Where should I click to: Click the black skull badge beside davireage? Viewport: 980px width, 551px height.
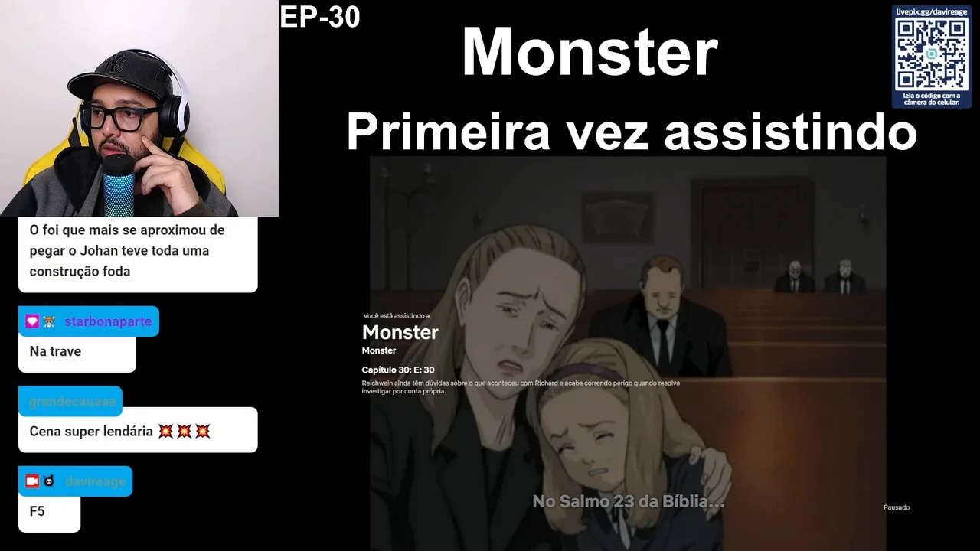point(49,481)
